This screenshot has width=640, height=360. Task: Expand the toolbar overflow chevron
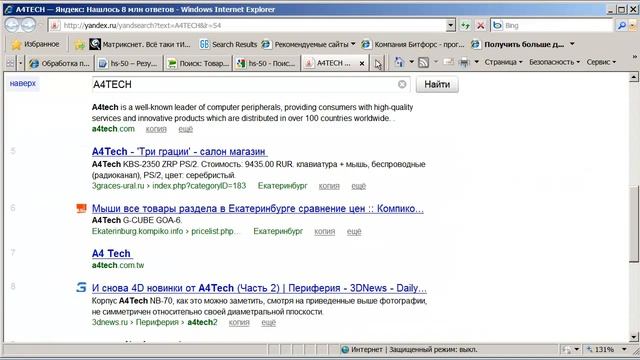point(634,57)
